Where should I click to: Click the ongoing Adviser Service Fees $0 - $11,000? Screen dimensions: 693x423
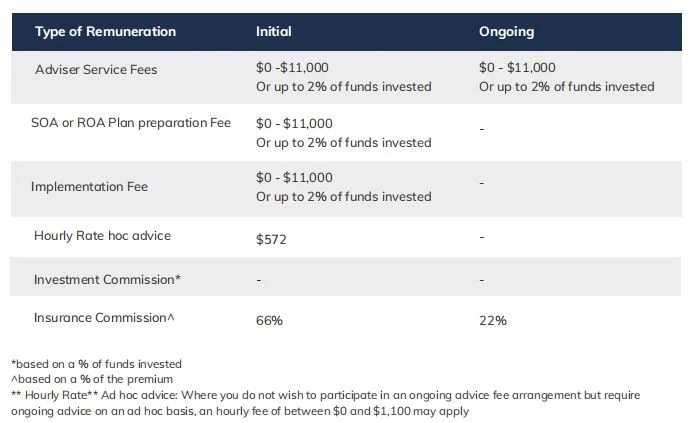pyautogui.click(x=517, y=68)
